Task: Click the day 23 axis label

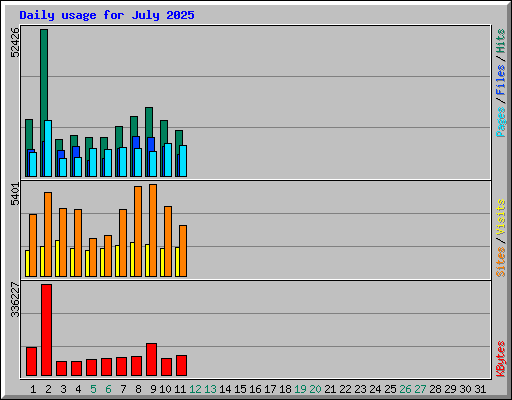Action: point(360,389)
